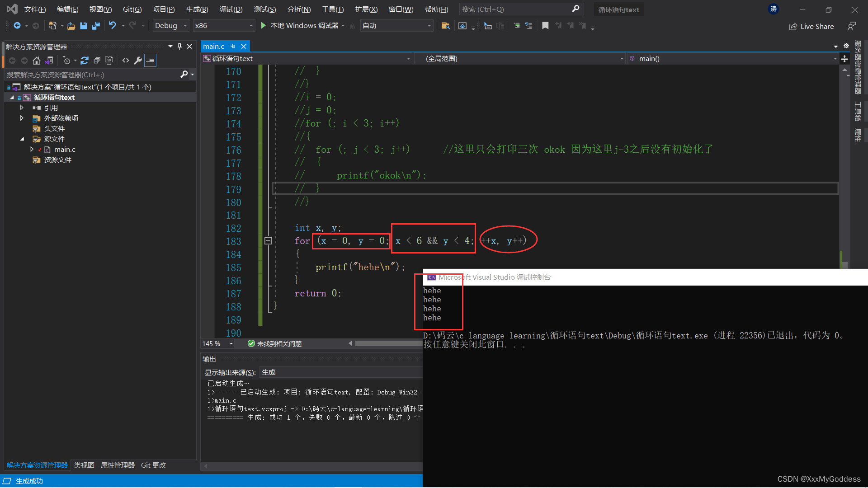Open the x86 platform dropdown
The image size is (868, 488).
click(223, 26)
